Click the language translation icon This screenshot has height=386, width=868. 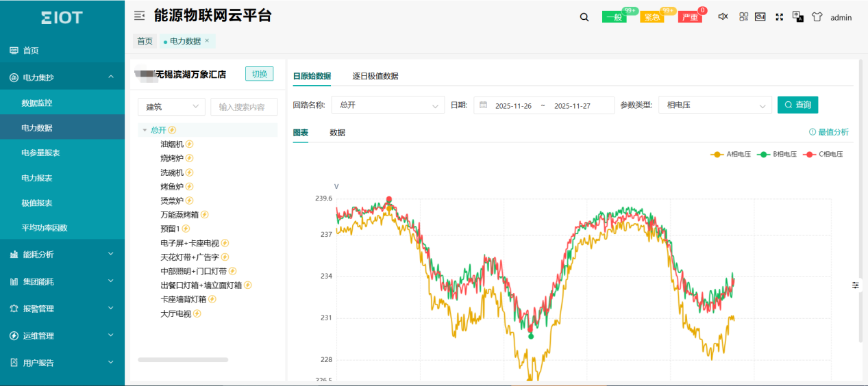click(x=797, y=17)
